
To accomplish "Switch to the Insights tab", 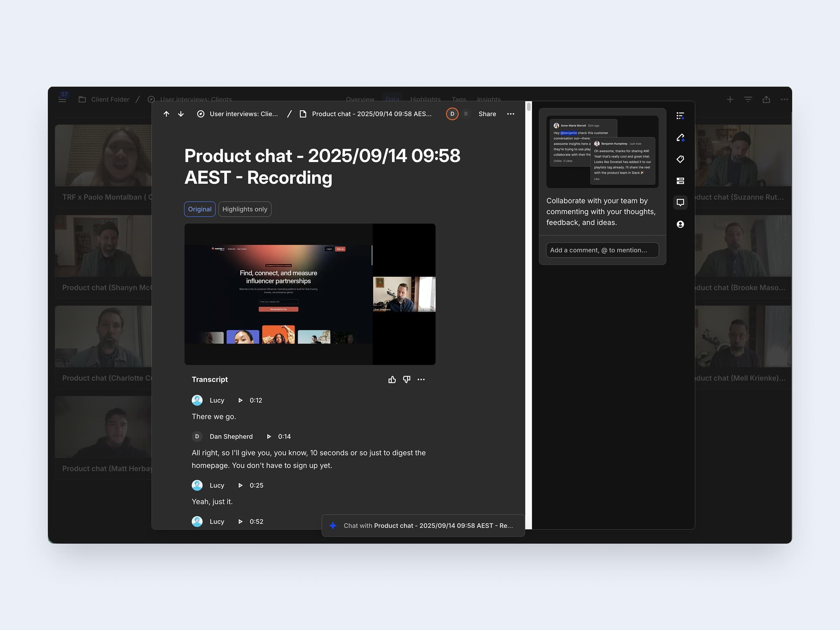I will click(489, 100).
